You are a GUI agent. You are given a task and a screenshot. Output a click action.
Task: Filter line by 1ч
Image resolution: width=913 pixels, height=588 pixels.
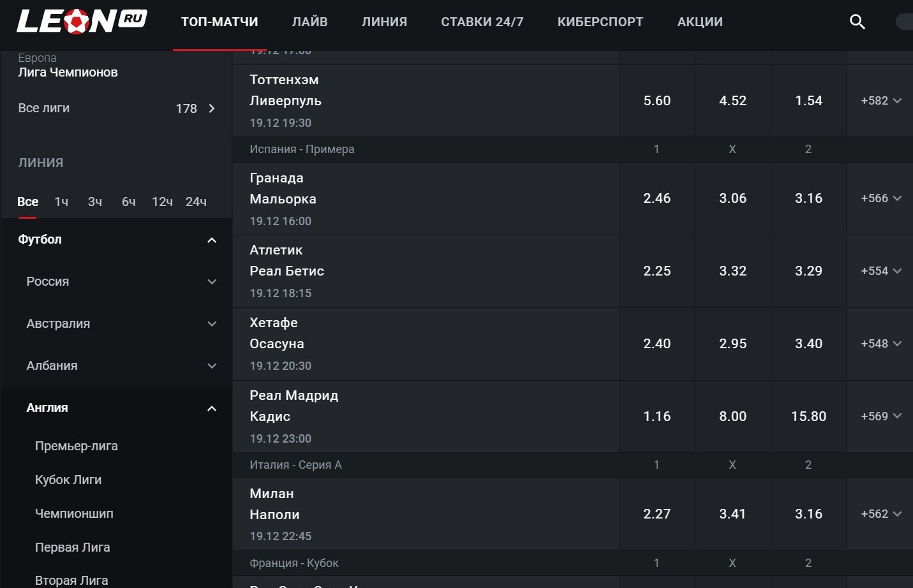[x=61, y=202]
